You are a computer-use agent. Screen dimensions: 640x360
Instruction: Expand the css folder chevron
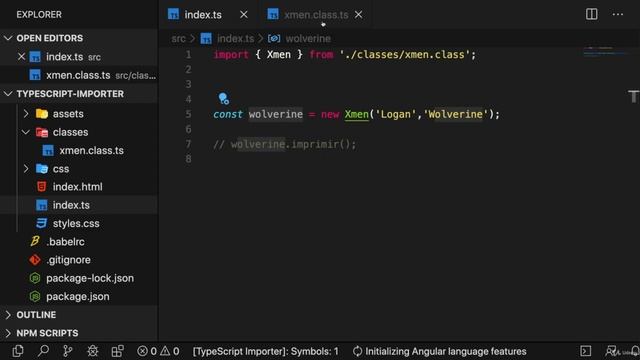[26, 168]
